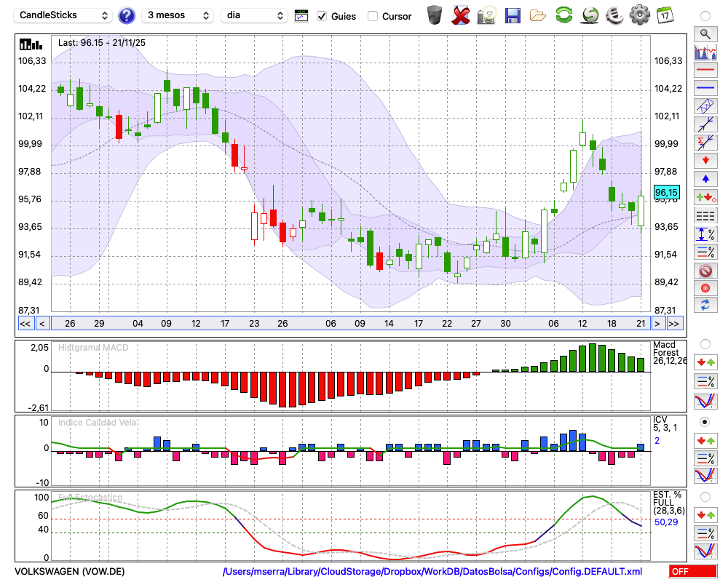The image size is (728, 582).
Task: Click the >> jump-to-end navigation button
Action: [674, 324]
